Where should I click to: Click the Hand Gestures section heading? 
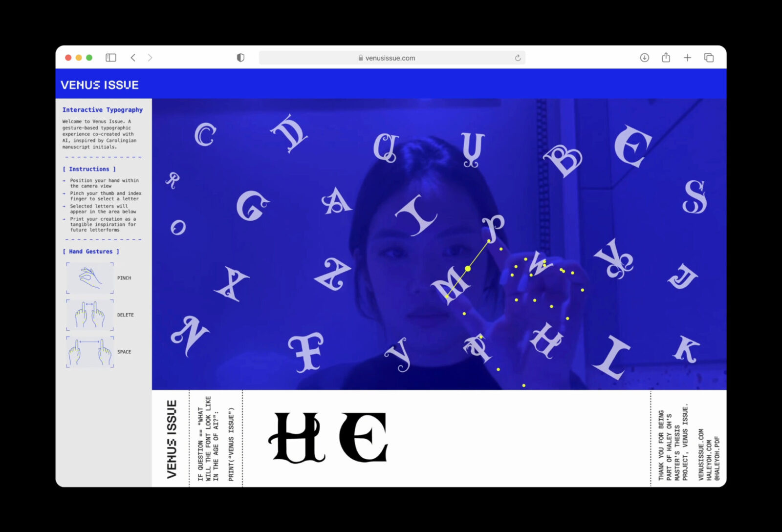tap(91, 252)
